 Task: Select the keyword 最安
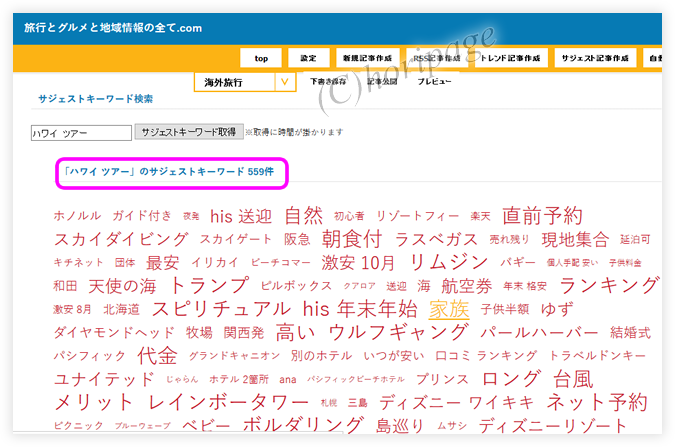(x=162, y=263)
